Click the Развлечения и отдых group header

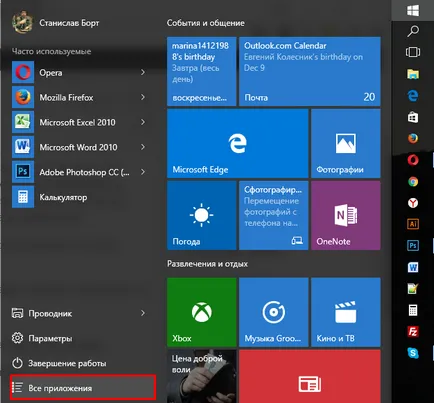click(207, 264)
